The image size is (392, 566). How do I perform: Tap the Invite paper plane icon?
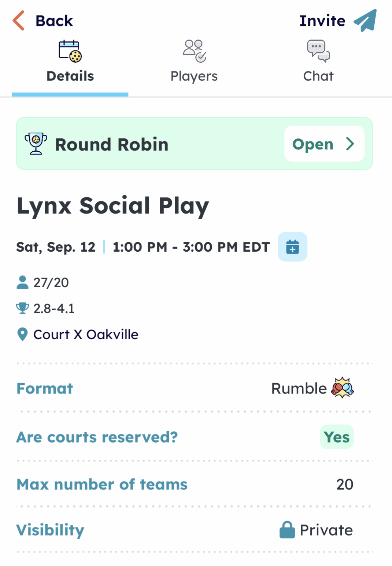click(x=365, y=21)
